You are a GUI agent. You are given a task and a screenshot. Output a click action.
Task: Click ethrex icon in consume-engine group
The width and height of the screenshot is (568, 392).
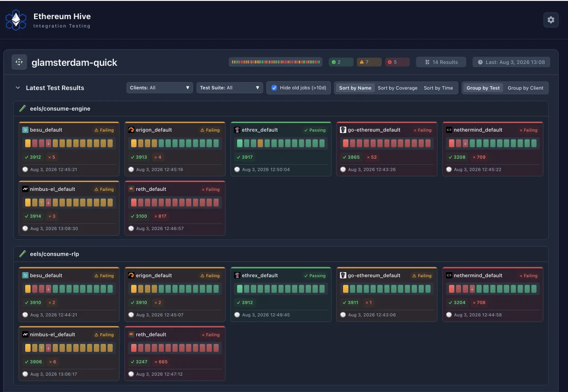(237, 130)
